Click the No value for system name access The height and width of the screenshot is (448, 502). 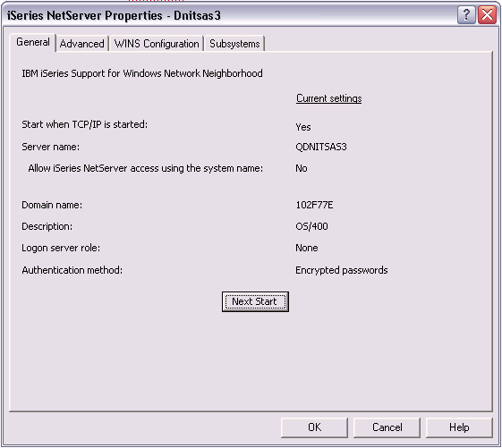pyautogui.click(x=302, y=168)
